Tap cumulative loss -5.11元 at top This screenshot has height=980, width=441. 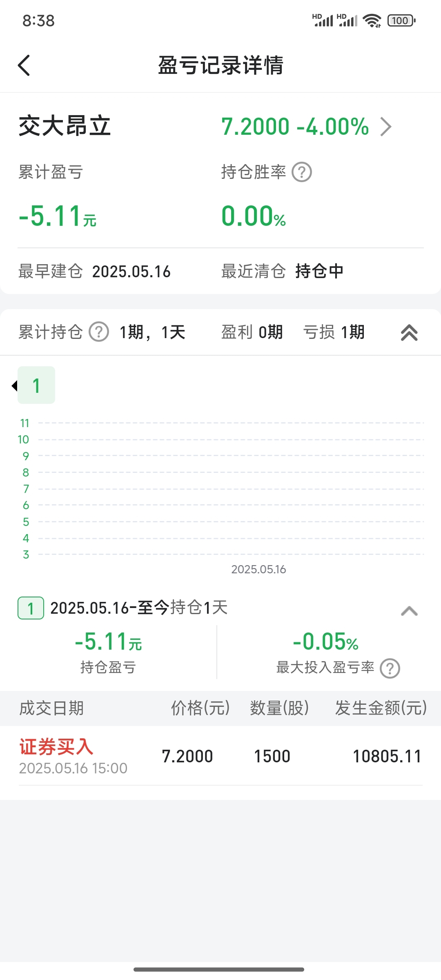[58, 216]
